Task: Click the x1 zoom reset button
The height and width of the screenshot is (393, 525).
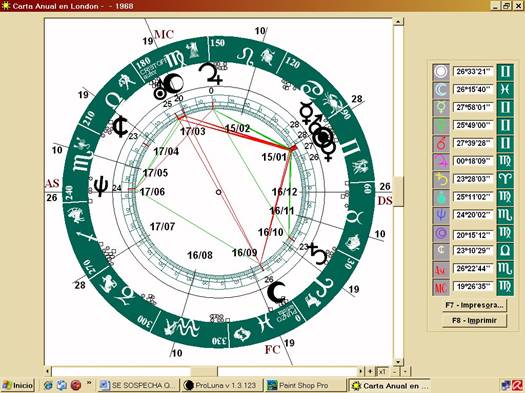Action: 382,371
